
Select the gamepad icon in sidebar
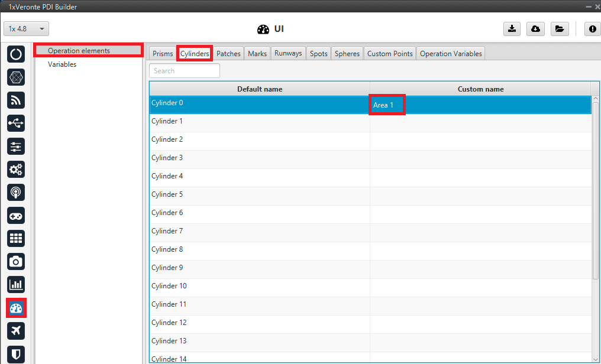16,216
